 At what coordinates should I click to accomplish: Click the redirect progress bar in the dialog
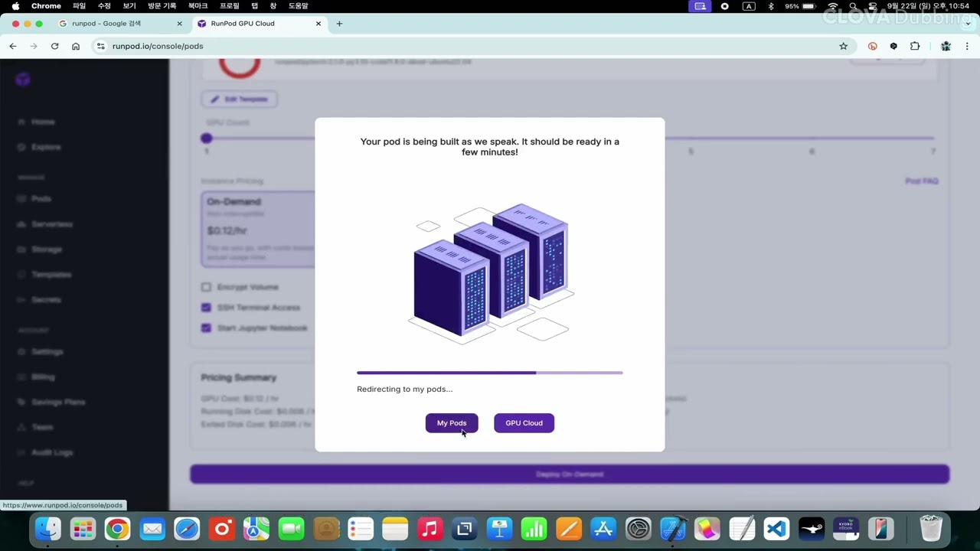(x=490, y=373)
